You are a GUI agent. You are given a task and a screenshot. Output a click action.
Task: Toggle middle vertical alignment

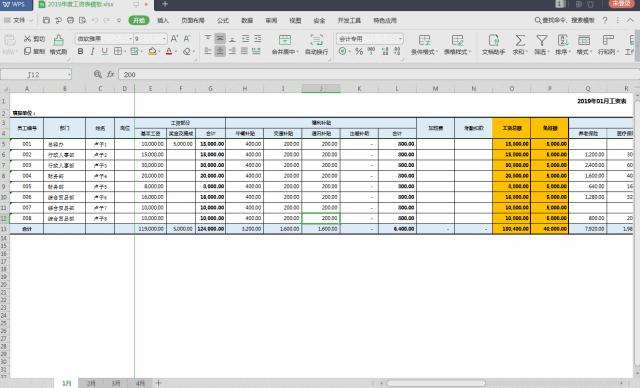220,38
